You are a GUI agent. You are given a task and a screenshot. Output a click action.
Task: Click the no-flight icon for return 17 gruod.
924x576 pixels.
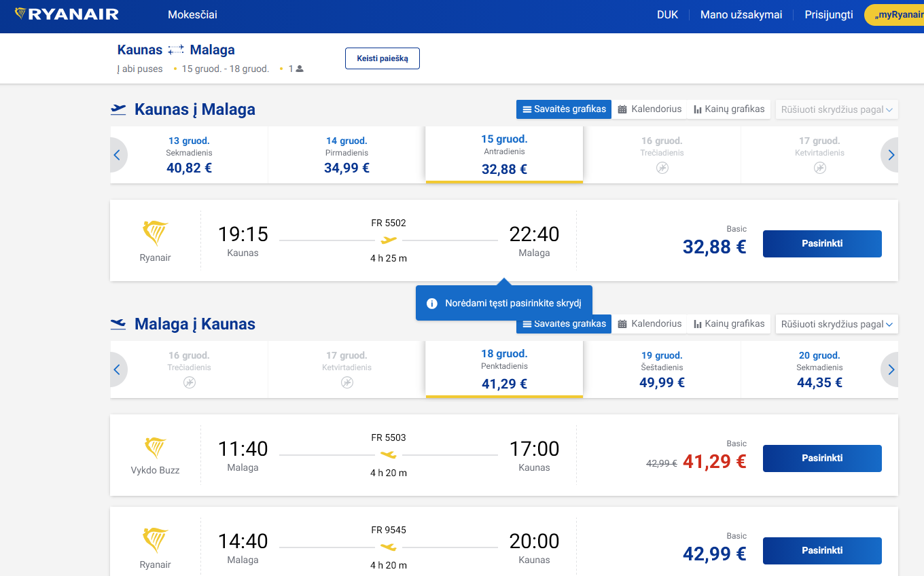[x=347, y=382]
